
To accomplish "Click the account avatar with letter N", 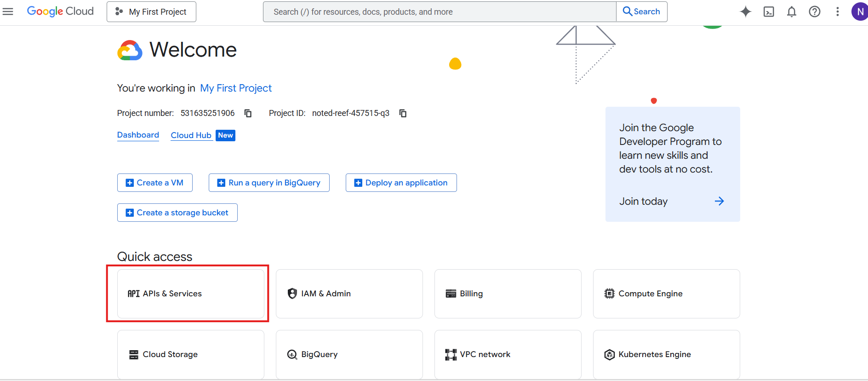I will (859, 12).
